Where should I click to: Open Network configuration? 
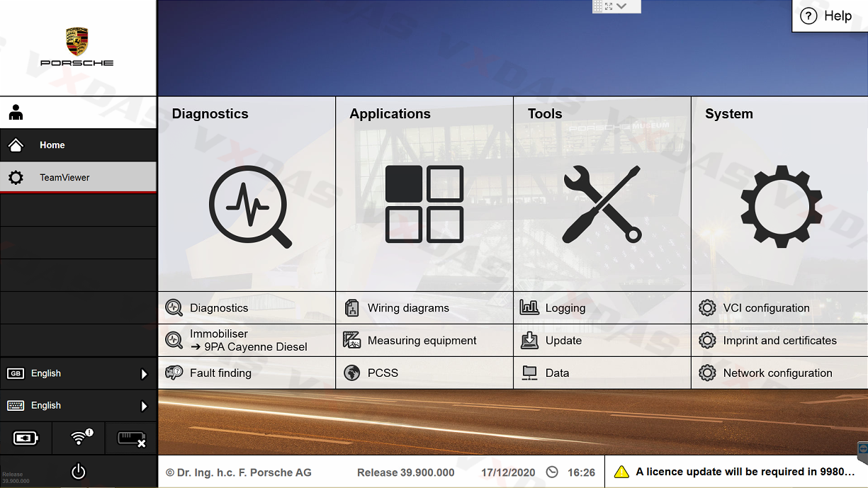pyautogui.click(x=777, y=373)
